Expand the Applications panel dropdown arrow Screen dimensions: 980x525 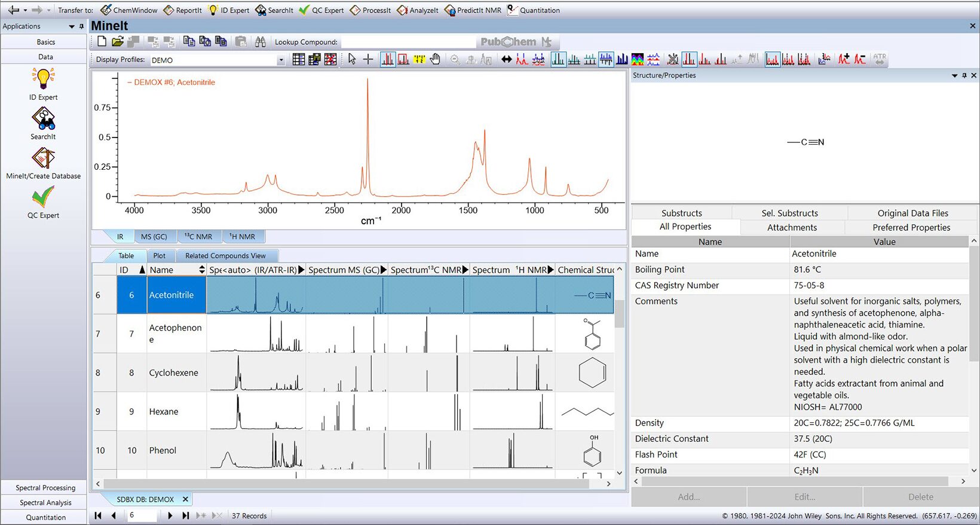[72, 26]
